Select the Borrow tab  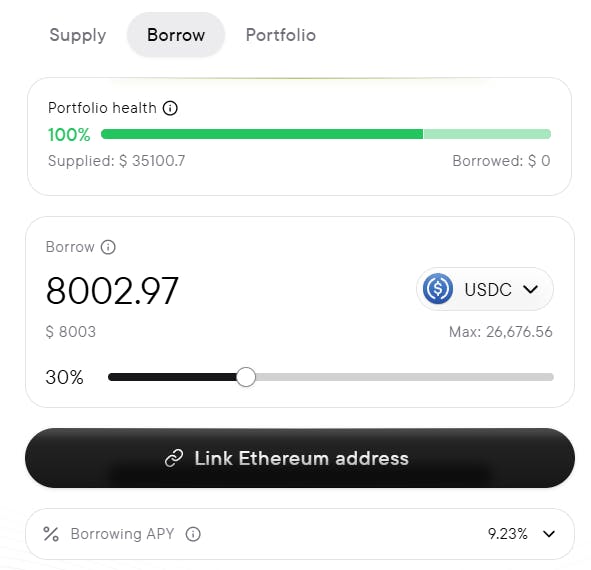[176, 35]
